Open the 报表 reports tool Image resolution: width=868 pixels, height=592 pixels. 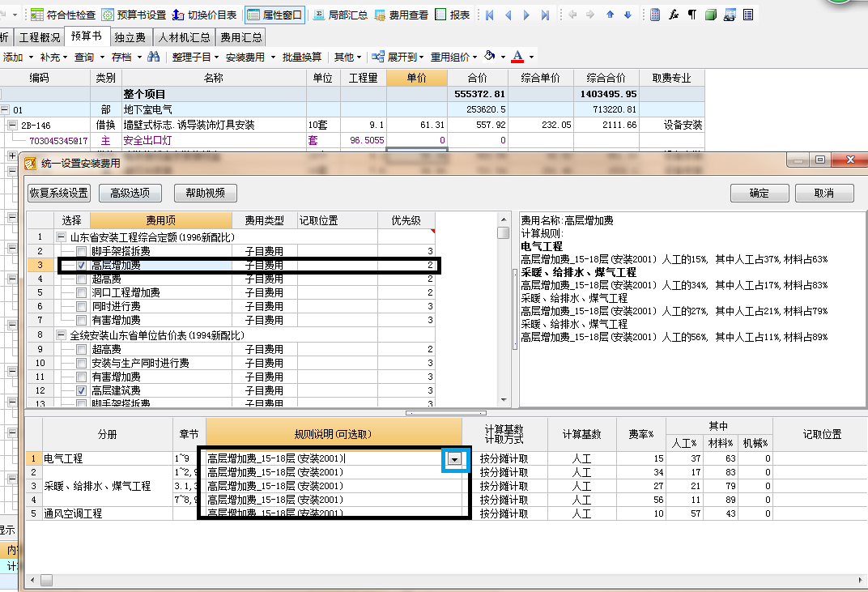pos(453,15)
